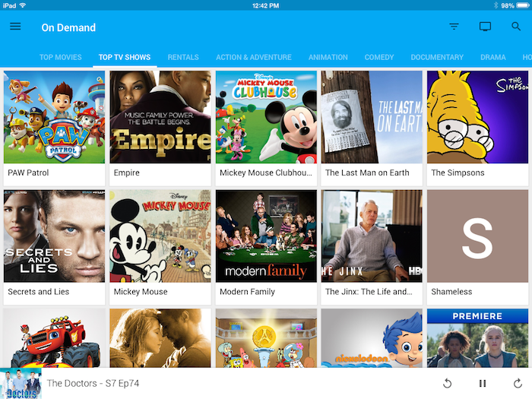532x399 pixels.
Task: Tap the Modern Family title label
Action: click(x=247, y=292)
